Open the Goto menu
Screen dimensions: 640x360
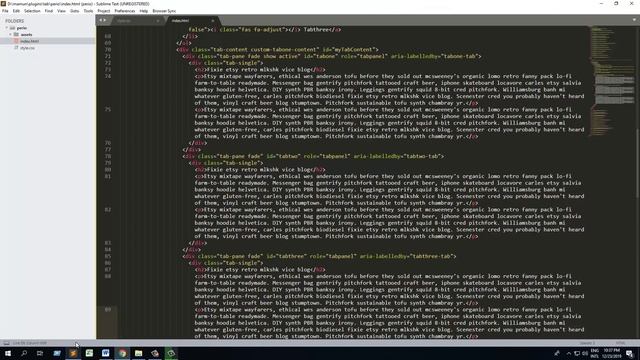click(x=74, y=11)
